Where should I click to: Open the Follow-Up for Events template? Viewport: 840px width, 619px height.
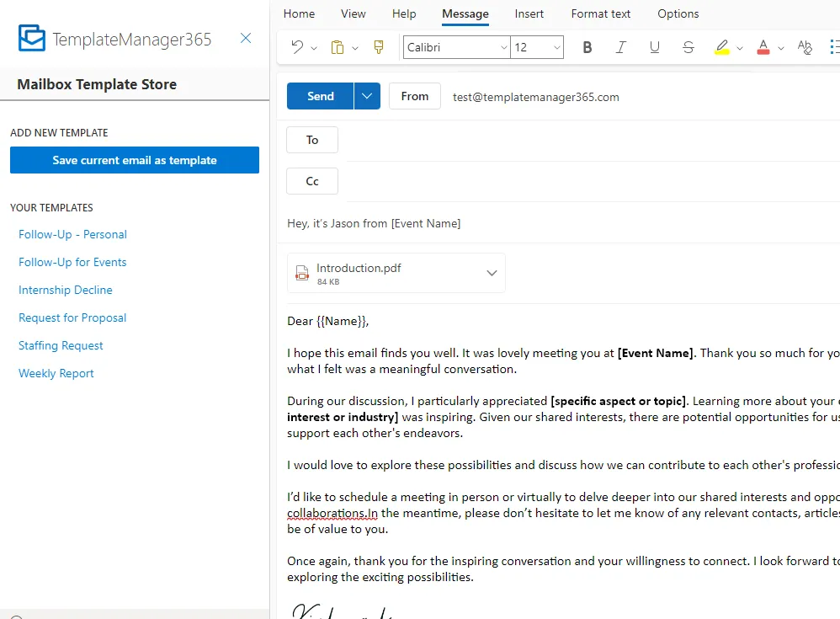(72, 262)
